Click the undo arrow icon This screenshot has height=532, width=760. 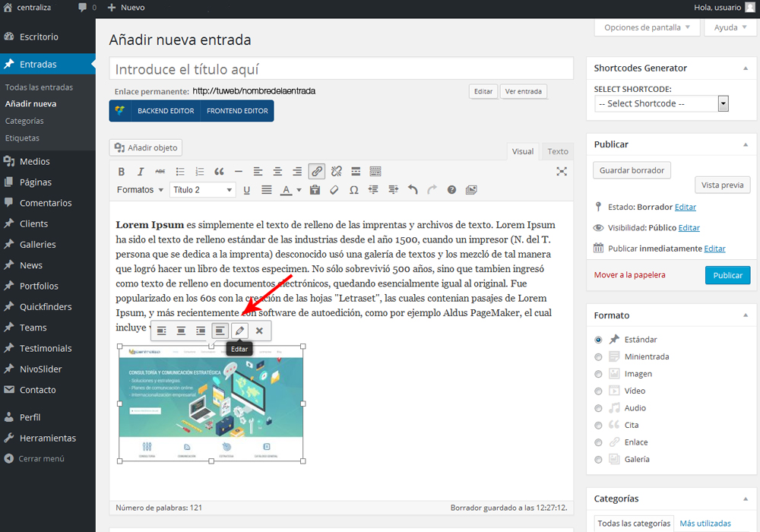413,190
